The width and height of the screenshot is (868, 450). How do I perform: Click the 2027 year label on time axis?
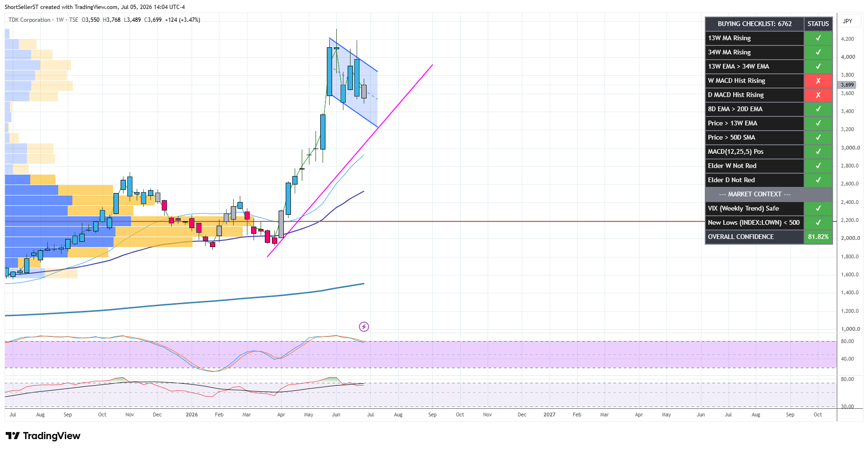[x=549, y=415]
